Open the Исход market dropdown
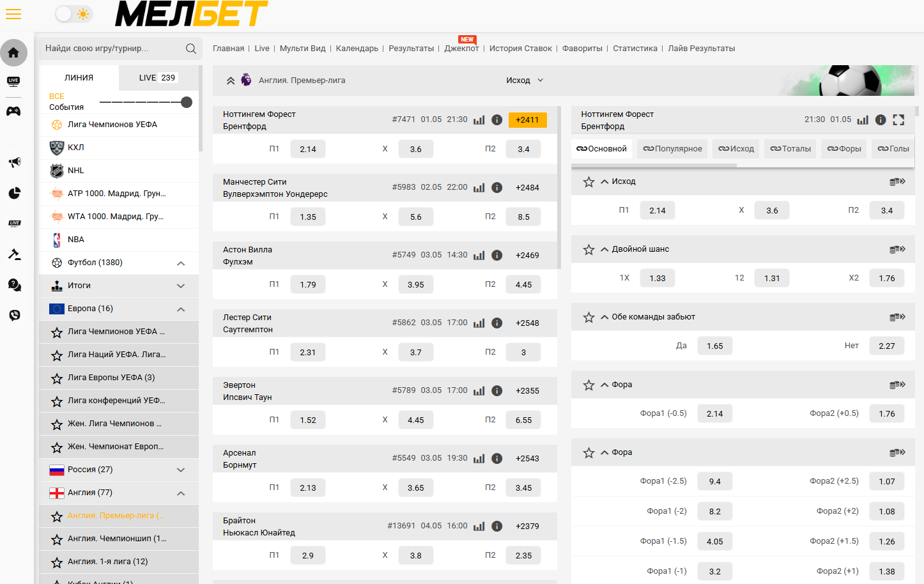The width and height of the screenshot is (924, 584). (525, 81)
